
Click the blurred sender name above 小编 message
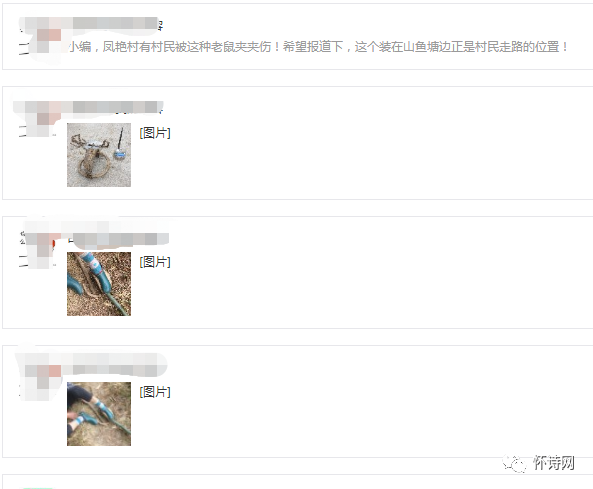pyautogui.click(x=115, y=23)
